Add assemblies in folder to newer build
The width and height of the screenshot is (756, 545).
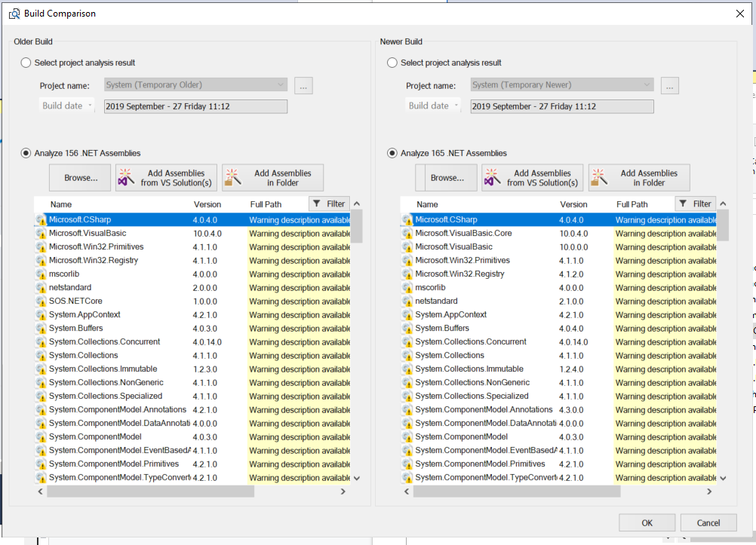[x=639, y=178]
